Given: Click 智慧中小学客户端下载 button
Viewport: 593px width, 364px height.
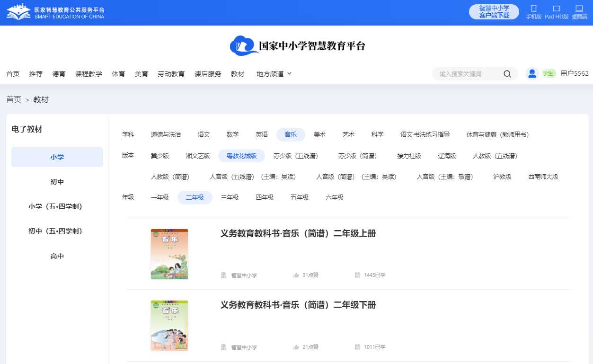Looking at the screenshot, I should (494, 12).
